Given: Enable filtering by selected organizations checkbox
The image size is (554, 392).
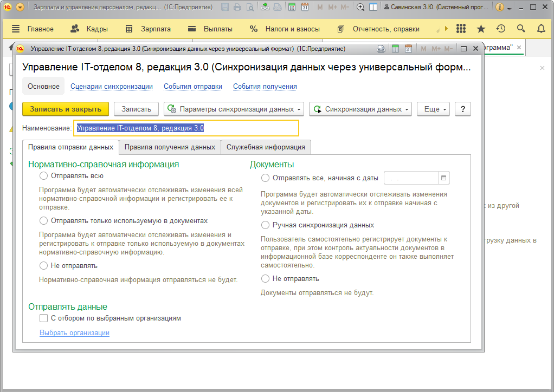Looking at the screenshot, I should click(x=43, y=318).
